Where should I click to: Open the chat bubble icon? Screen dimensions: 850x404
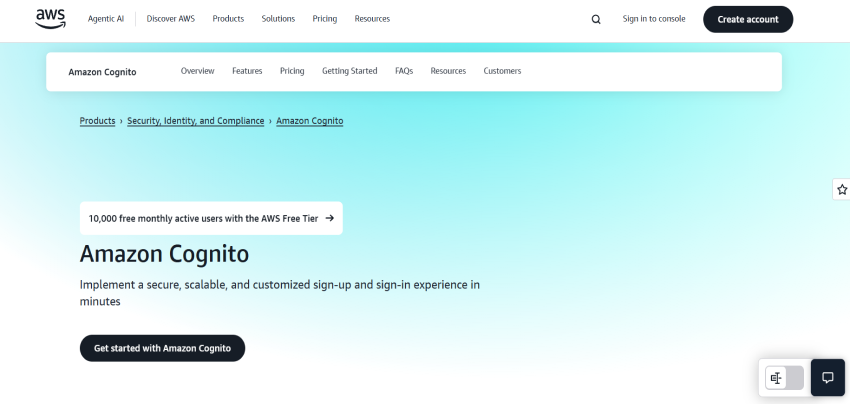coord(827,377)
